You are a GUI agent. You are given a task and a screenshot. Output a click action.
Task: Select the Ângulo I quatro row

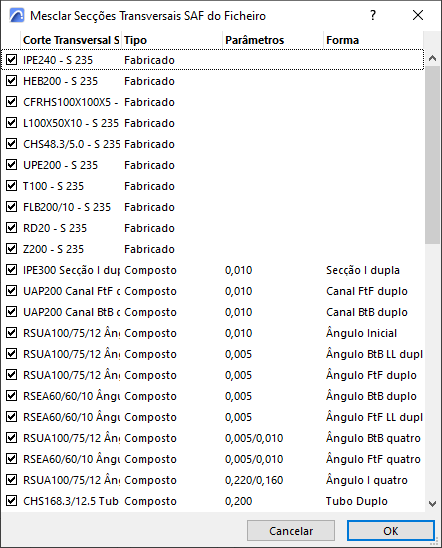tap(213, 480)
